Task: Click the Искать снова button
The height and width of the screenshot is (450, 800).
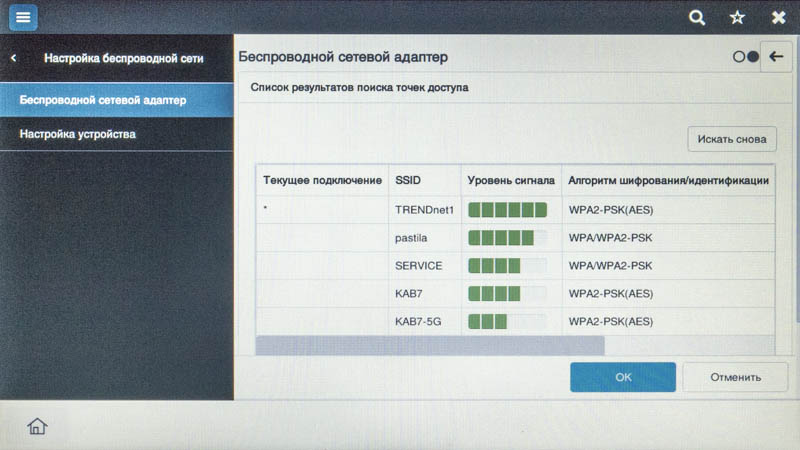Action: (x=732, y=139)
